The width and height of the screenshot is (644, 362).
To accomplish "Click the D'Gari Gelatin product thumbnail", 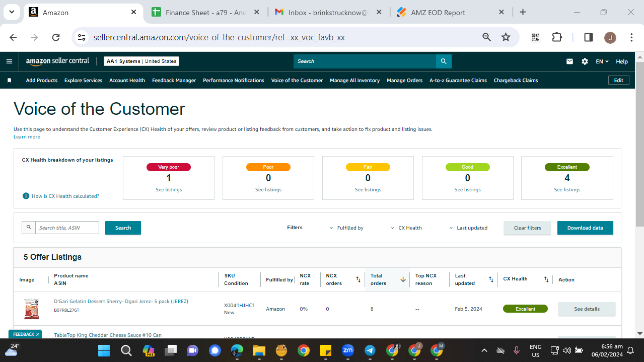I will coord(31,309).
